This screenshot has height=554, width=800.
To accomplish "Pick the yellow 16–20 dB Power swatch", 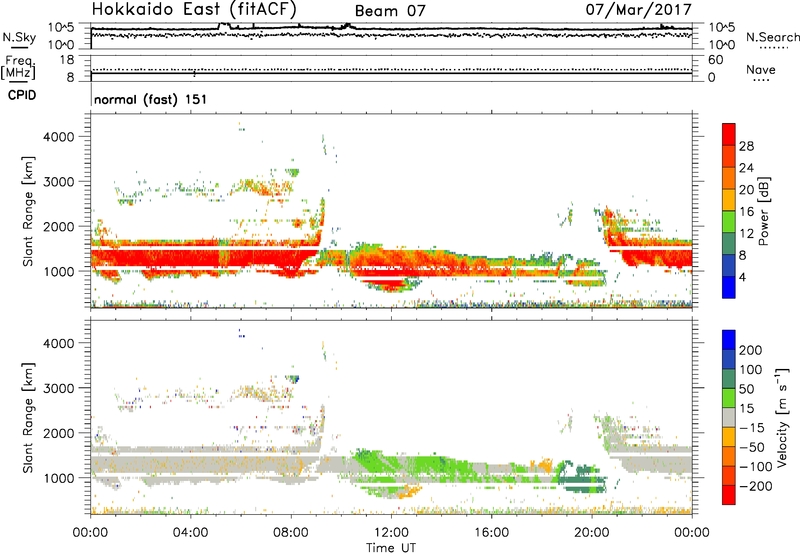I will [729, 201].
